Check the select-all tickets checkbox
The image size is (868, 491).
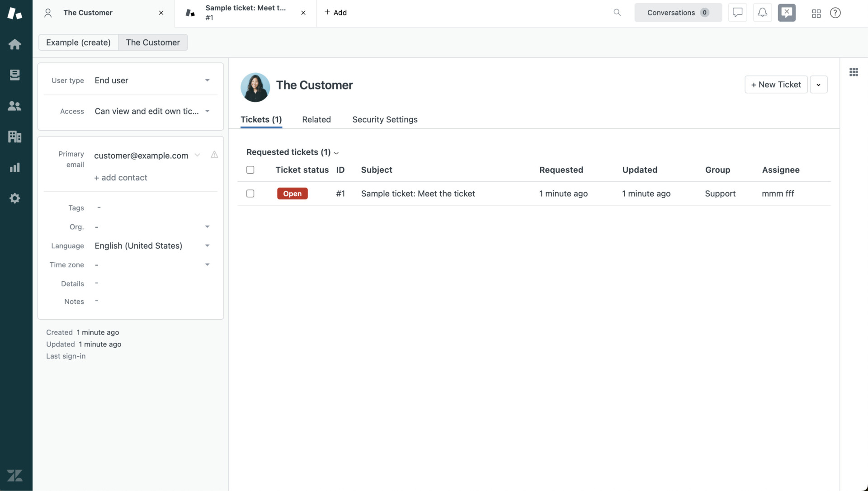point(250,170)
